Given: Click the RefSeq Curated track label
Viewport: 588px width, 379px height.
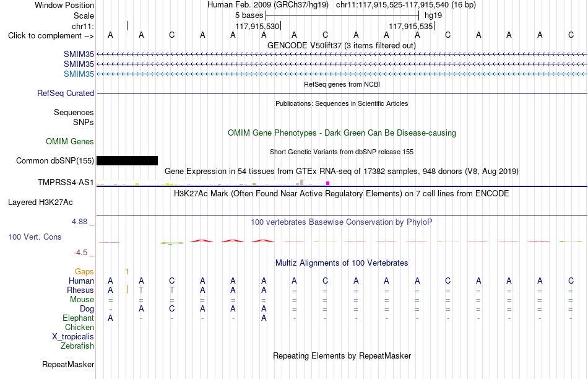Looking at the screenshot, I should pos(66,93).
